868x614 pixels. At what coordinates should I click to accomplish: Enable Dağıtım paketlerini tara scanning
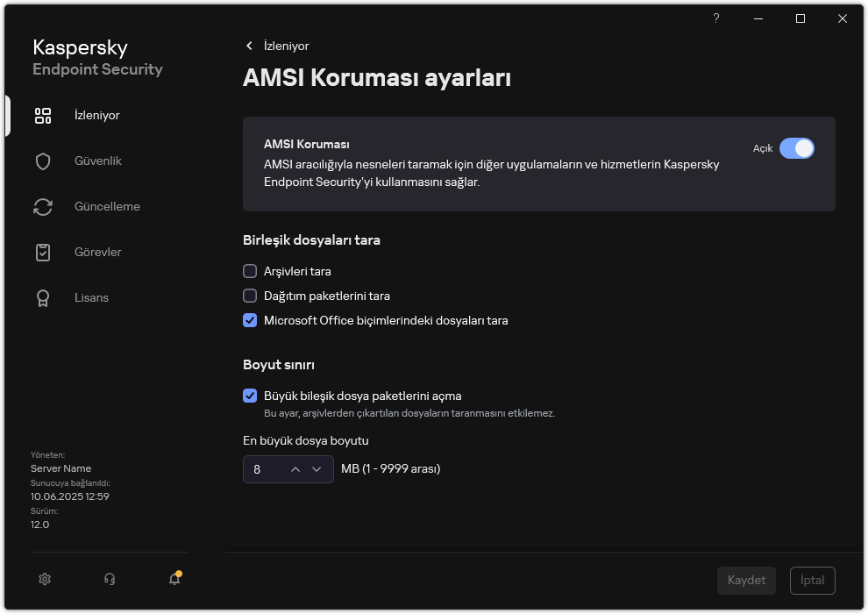(250, 296)
